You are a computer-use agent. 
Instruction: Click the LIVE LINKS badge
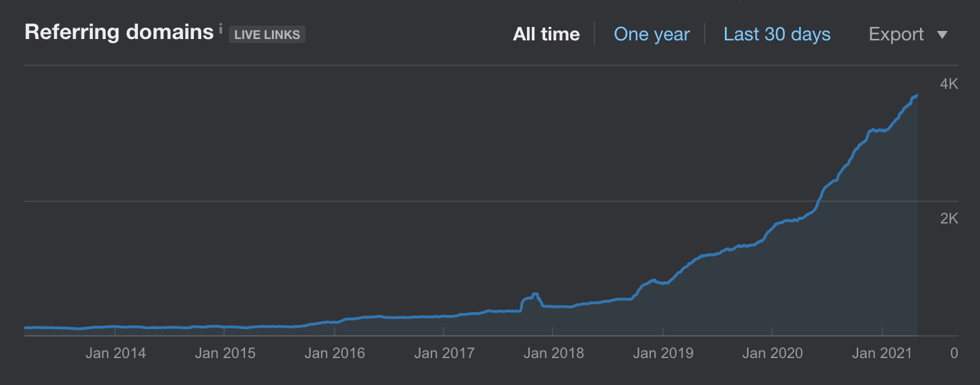267,34
